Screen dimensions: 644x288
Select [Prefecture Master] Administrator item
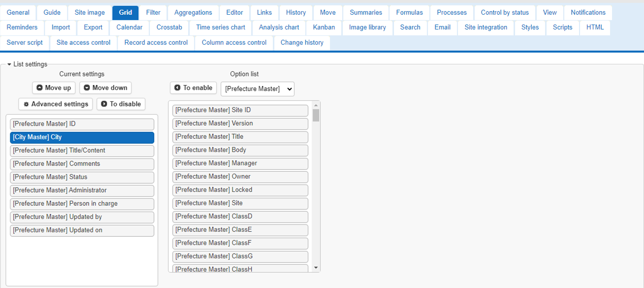click(x=82, y=191)
